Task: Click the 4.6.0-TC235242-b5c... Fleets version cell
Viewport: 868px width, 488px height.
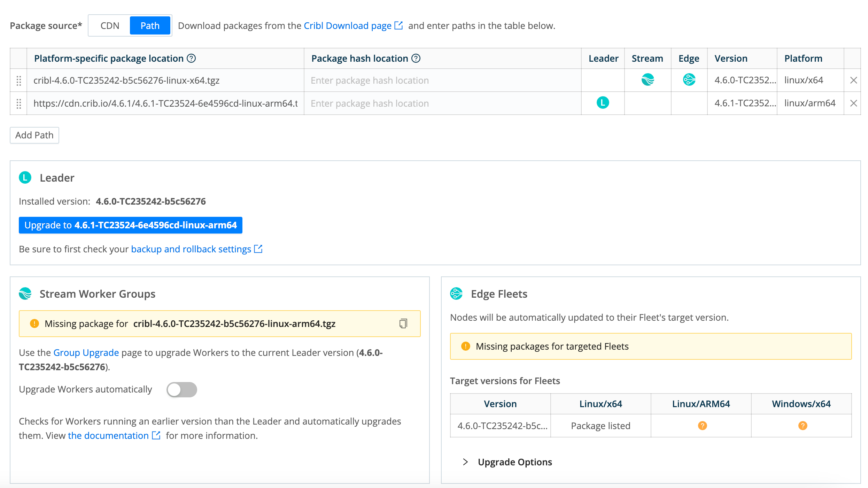Action: pos(501,426)
